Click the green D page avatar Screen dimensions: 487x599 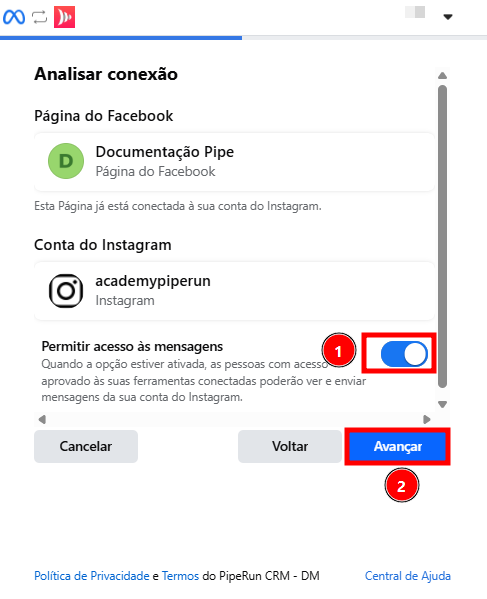coord(66,161)
